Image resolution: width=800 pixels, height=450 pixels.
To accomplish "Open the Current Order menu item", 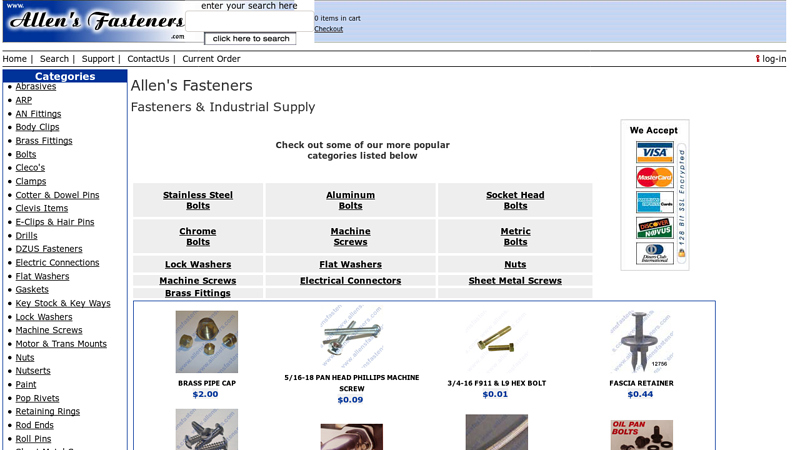I will 211,59.
